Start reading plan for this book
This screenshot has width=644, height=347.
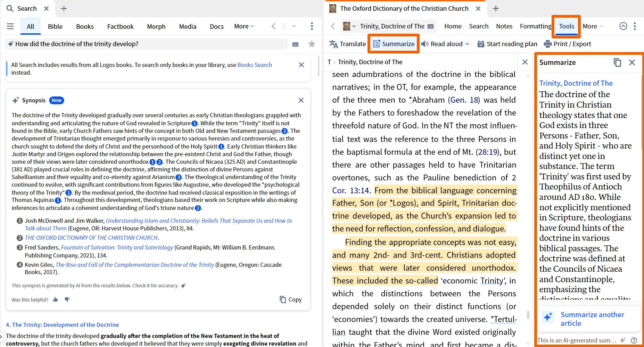coord(507,44)
